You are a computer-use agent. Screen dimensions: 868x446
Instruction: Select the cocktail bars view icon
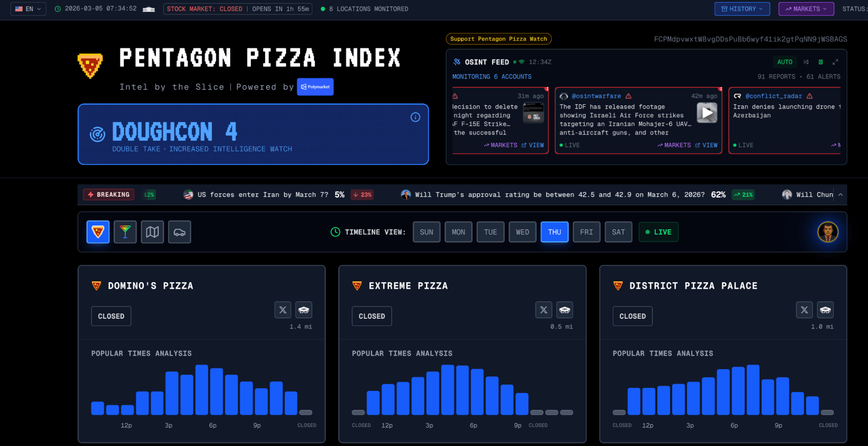point(125,232)
